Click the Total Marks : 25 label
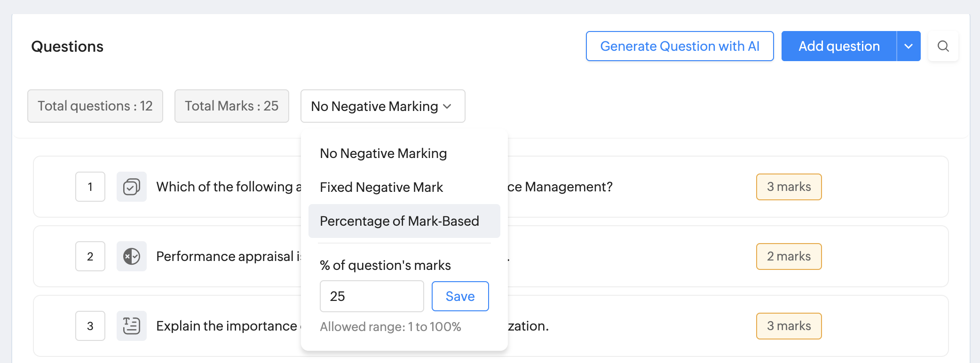 coord(232,106)
